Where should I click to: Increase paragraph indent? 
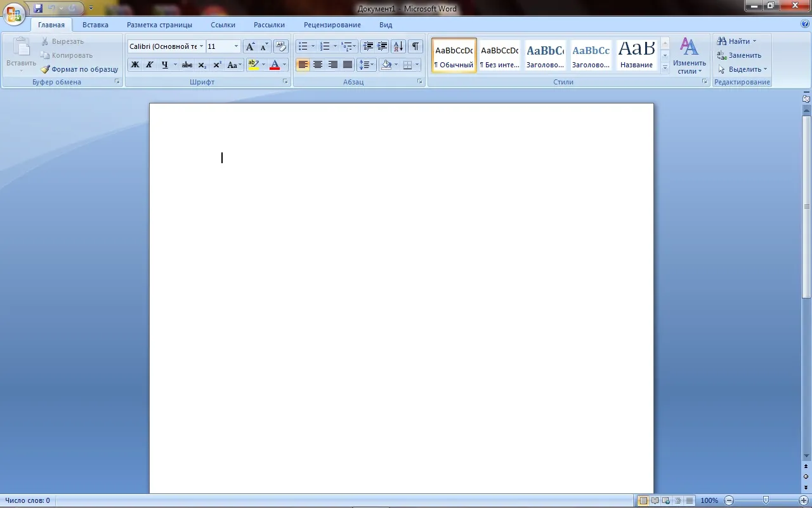point(383,46)
